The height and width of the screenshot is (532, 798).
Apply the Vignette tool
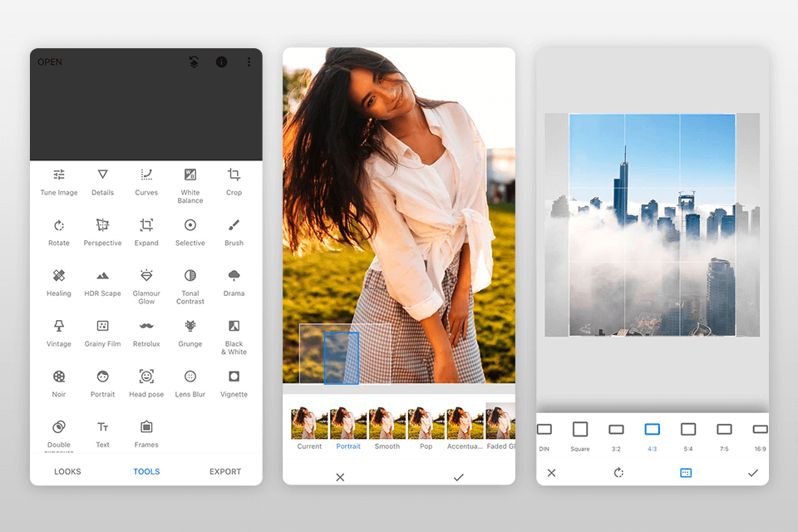tap(234, 384)
